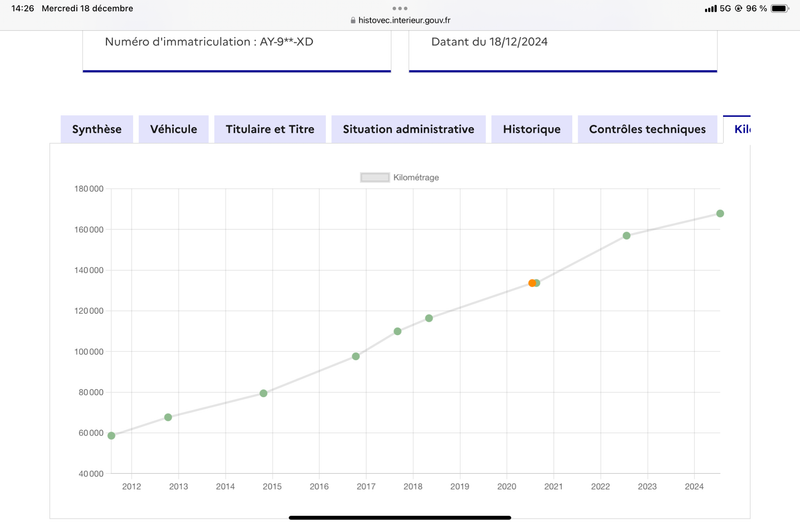
Task: Select the green data point near 2013
Action: [x=168, y=417]
